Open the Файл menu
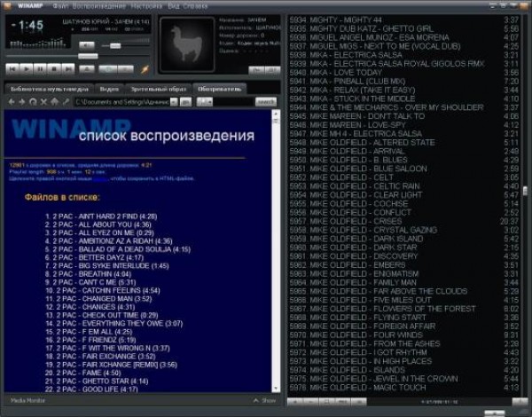This screenshot has width=532, height=417. 60,6
